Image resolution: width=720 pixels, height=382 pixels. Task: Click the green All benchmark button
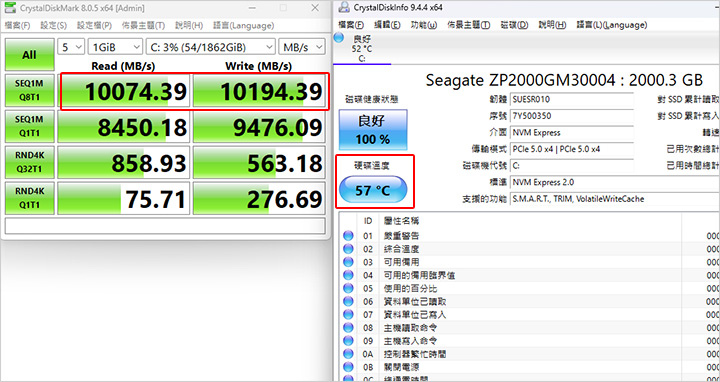click(x=29, y=55)
